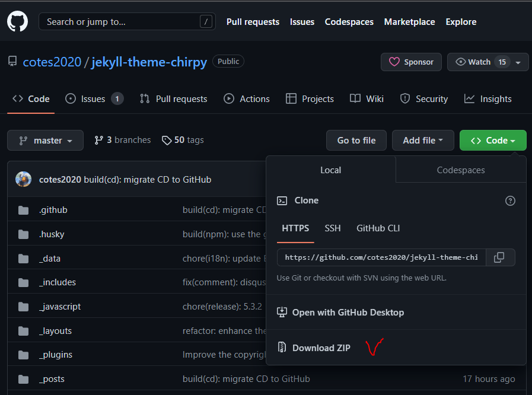Open the Watch dropdown arrow
532x395 pixels.
(518, 62)
